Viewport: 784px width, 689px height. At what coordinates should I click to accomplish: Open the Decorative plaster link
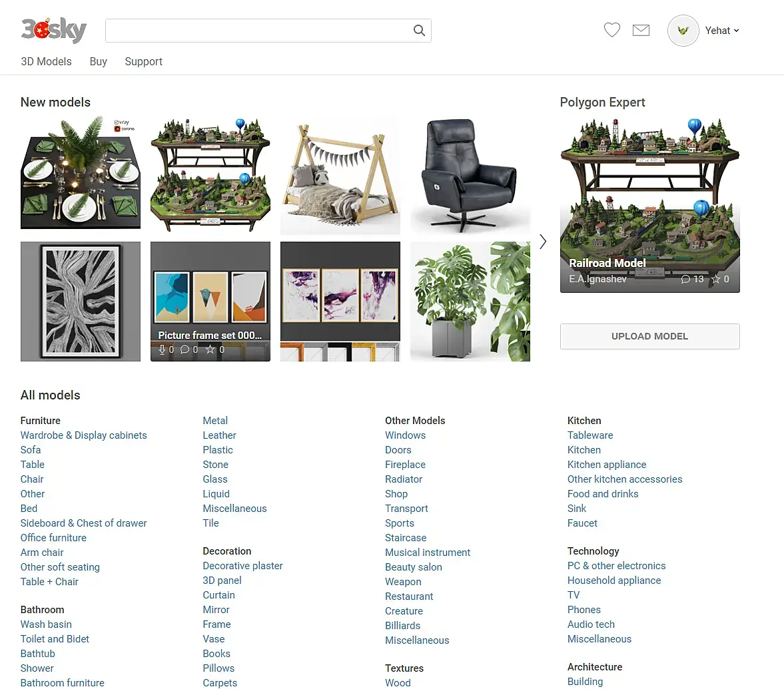[x=242, y=566]
